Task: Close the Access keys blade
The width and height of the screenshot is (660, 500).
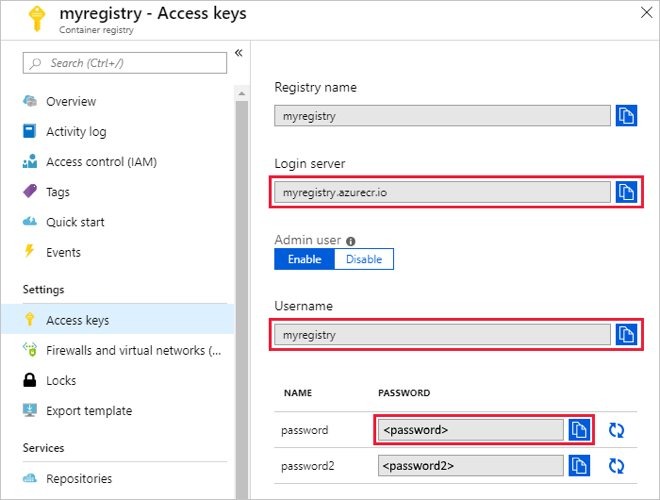Action: click(647, 12)
